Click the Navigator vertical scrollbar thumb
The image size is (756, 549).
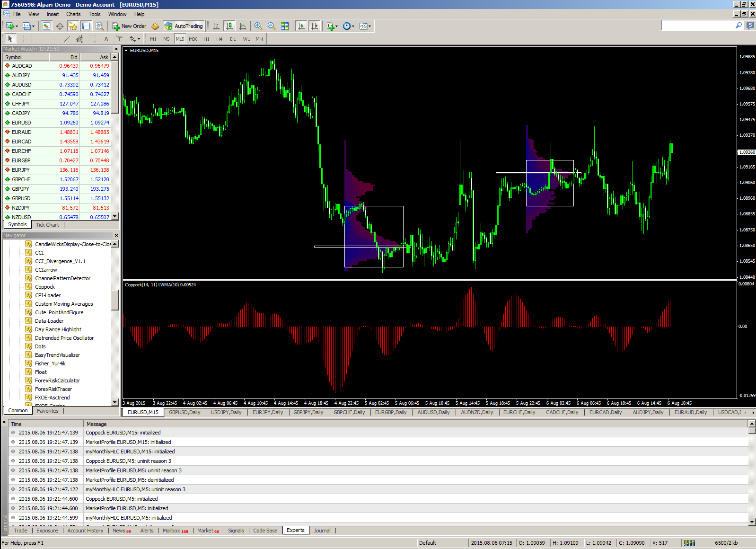tap(114, 300)
